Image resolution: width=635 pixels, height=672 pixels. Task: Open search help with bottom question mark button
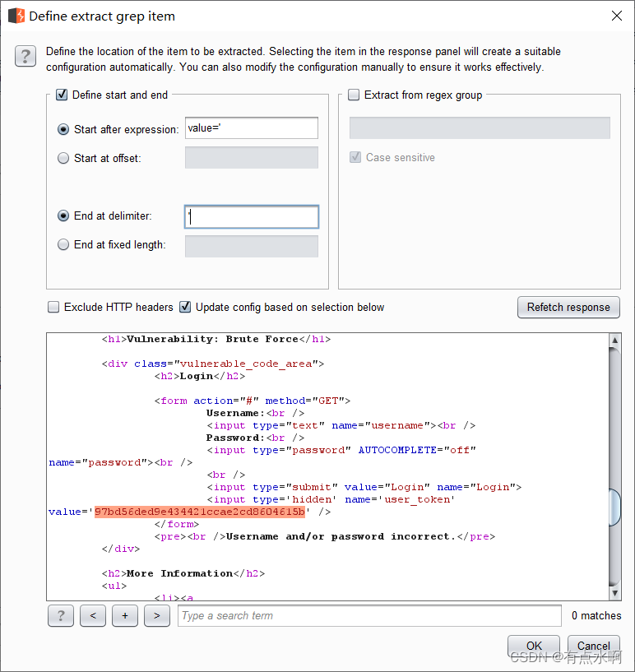coord(60,616)
